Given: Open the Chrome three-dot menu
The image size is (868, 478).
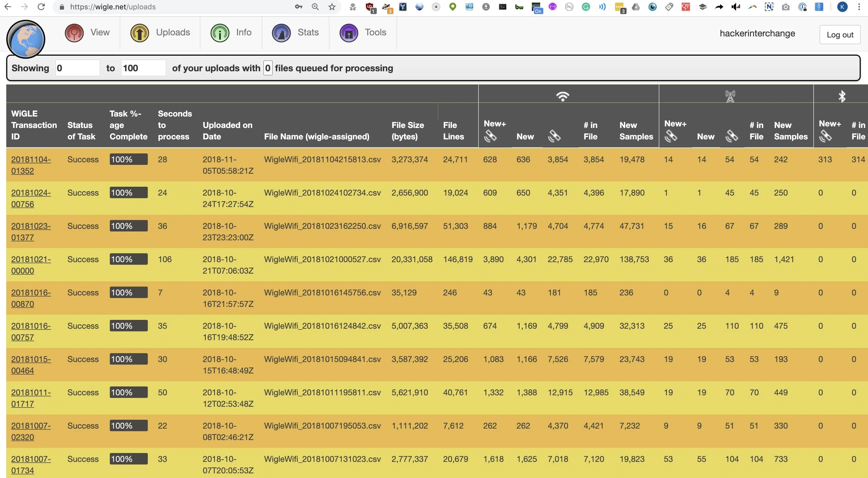Looking at the screenshot, I should point(859,7).
